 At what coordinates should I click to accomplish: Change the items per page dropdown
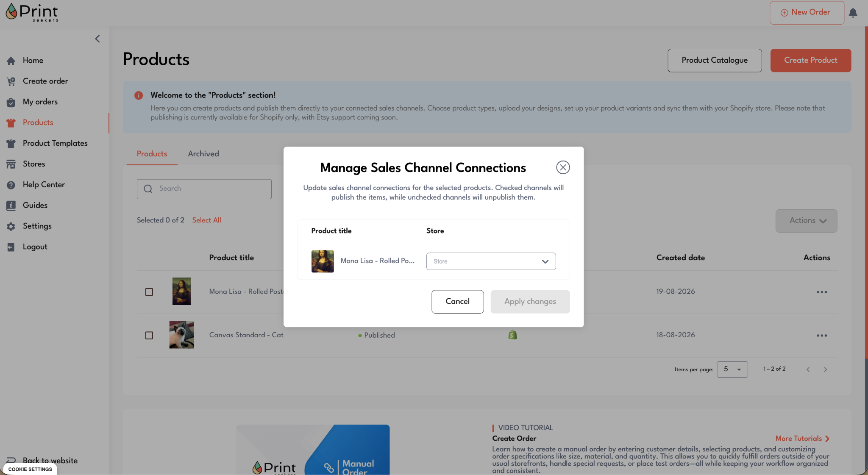pos(732,369)
